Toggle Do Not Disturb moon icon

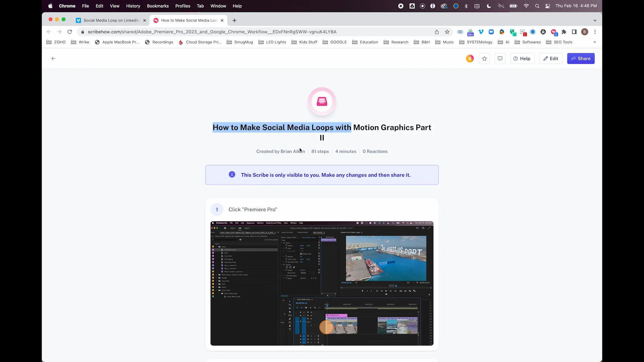point(489,6)
